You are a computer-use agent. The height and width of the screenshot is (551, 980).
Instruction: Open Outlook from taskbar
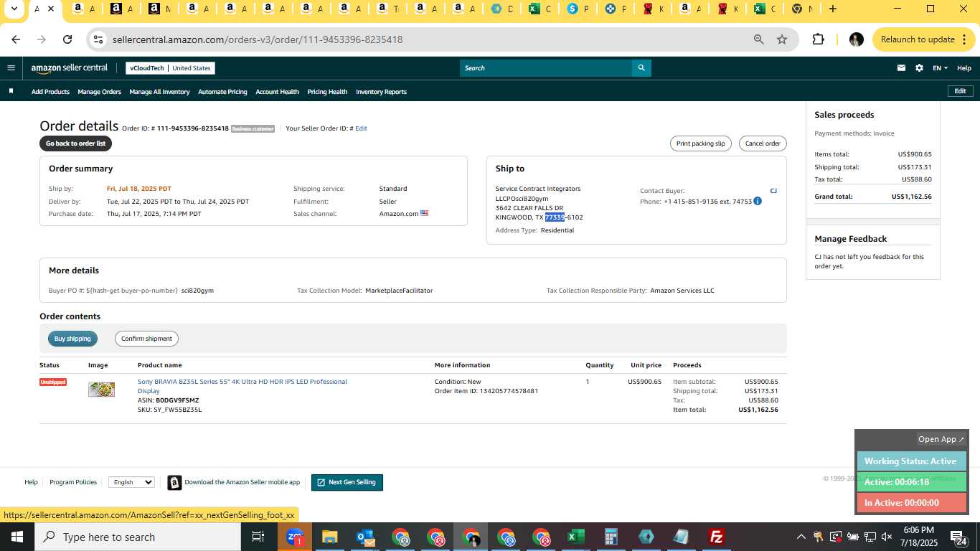[365, 537]
